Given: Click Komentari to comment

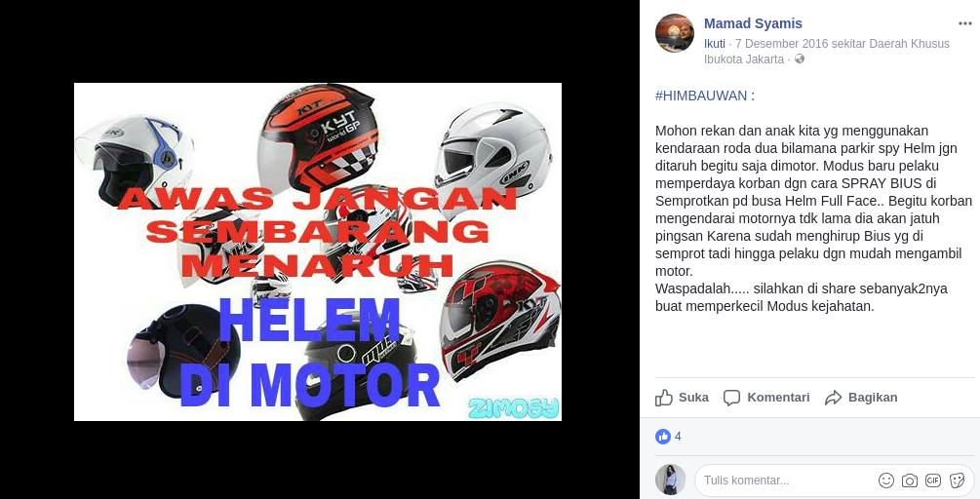Looking at the screenshot, I should [x=766, y=398].
